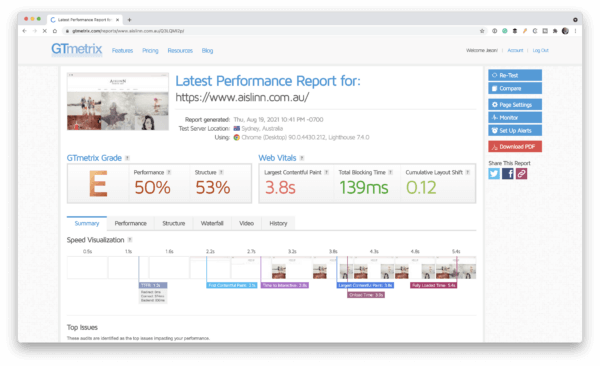Click the GTmetrix logo

tap(77, 49)
